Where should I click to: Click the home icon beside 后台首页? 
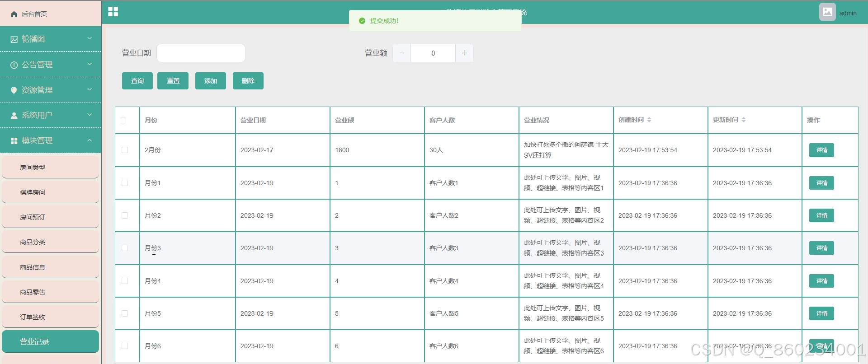pyautogui.click(x=14, y=14)
